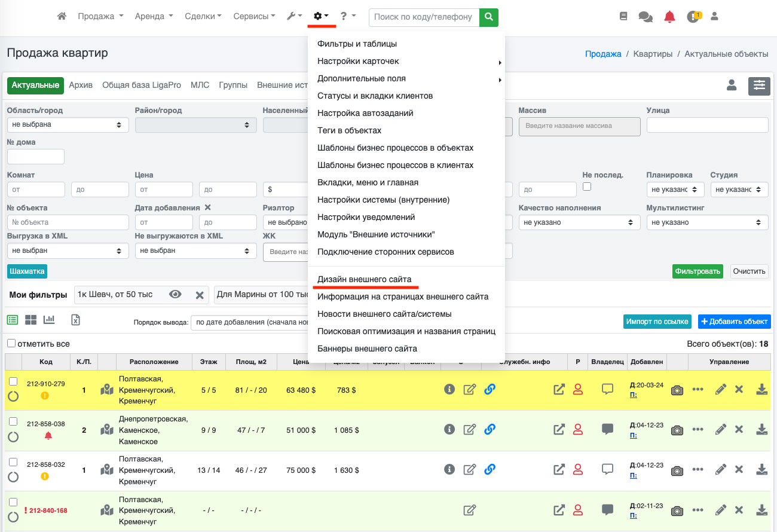Click inside the 'Улица' input field
This screenshot has height=532, width=777.
707,125
